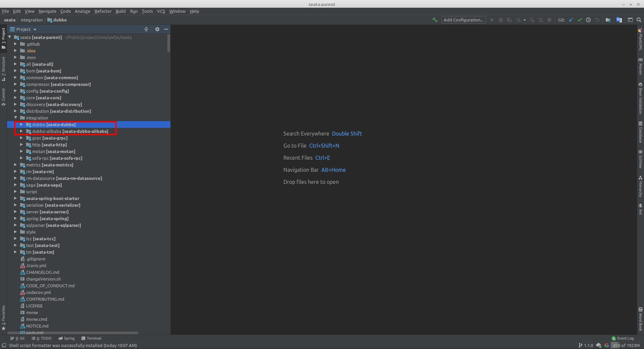Collapse the integration folder
This screenshot has width=644, height=349.
[x=15, y=118]
